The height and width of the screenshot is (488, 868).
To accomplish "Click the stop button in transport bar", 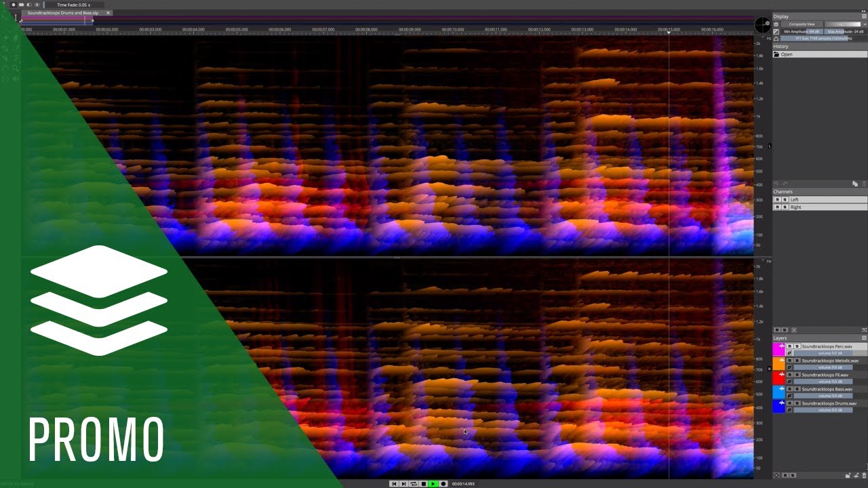I will coord(423,483).
